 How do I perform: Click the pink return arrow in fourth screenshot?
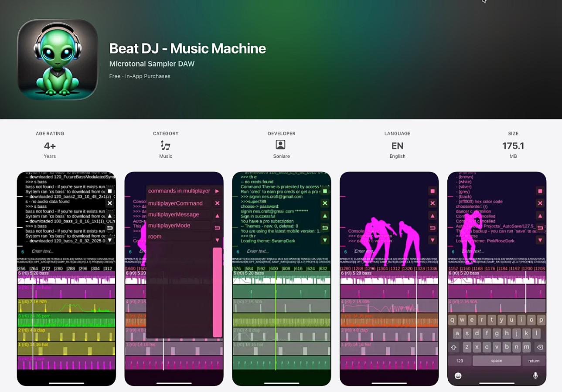click(433, 228)
